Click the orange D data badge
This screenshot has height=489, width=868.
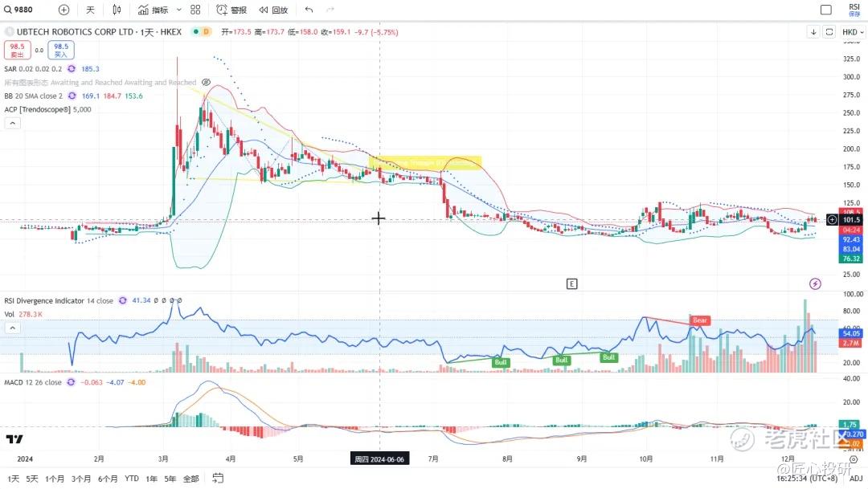206,32
